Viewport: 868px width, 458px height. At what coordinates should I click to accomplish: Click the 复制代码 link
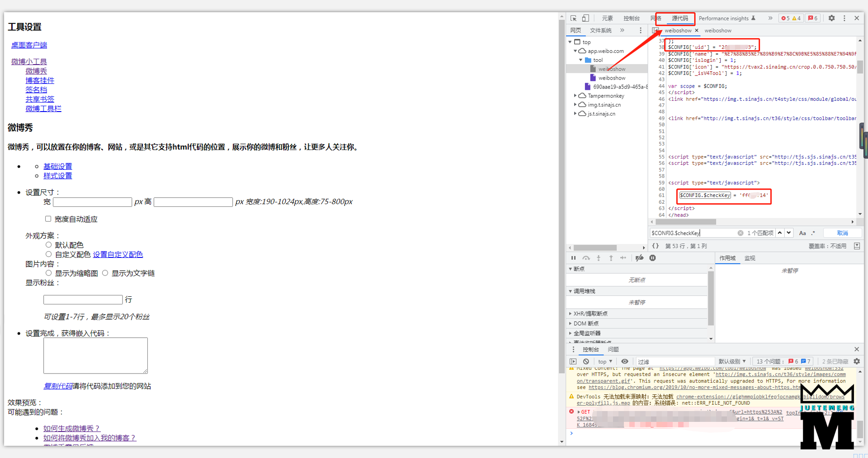pyautogui.click(x=58, y=386)
